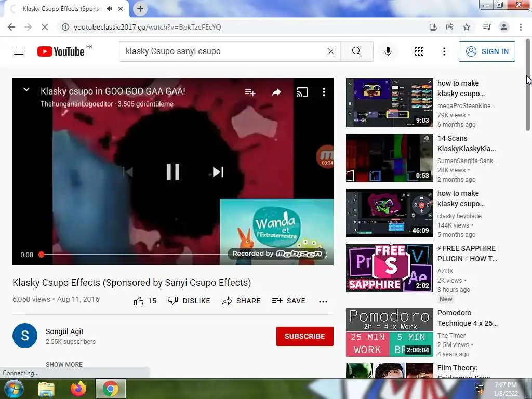
Task: Collapse the player with the chevron down arrow
Action: click(26, 89)
